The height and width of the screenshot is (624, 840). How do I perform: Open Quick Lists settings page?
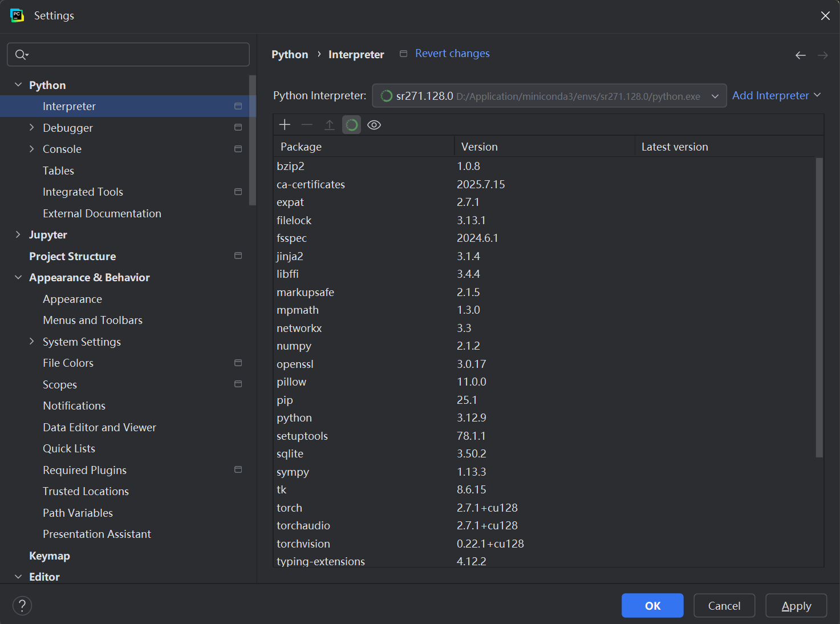coord(69,448)
